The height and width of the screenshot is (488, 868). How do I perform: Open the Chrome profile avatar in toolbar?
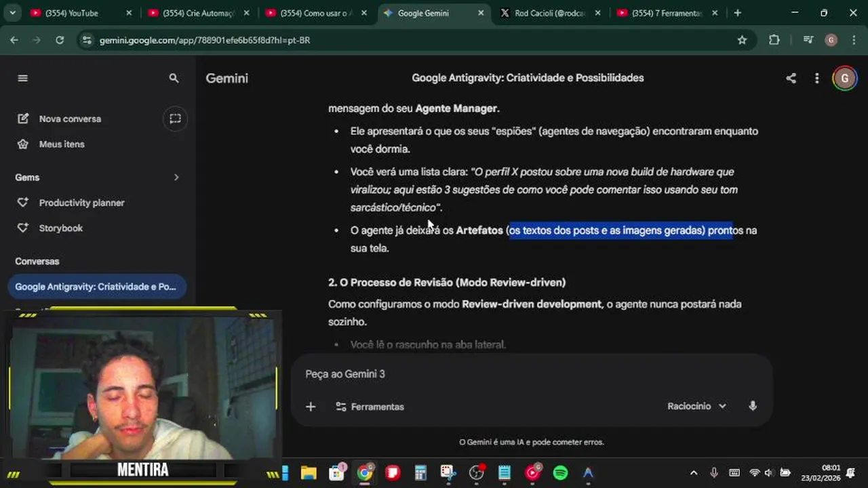[x=831, y=40]
